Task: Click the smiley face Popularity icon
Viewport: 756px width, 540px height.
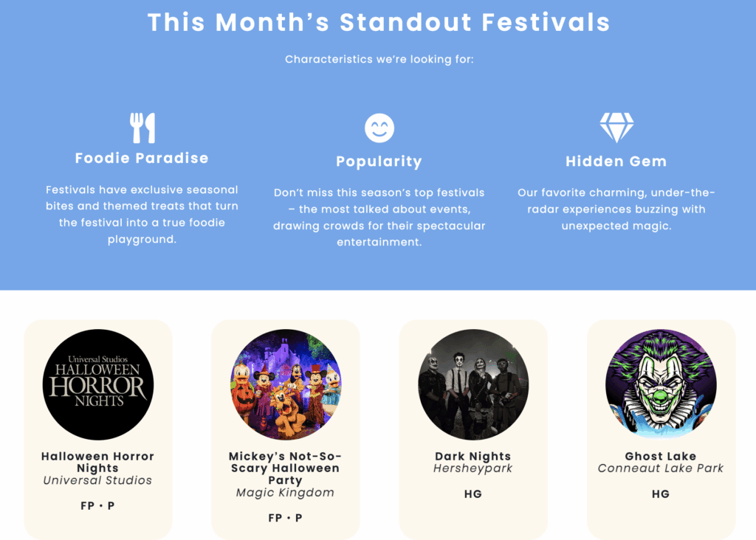Action: pos(379,128)
